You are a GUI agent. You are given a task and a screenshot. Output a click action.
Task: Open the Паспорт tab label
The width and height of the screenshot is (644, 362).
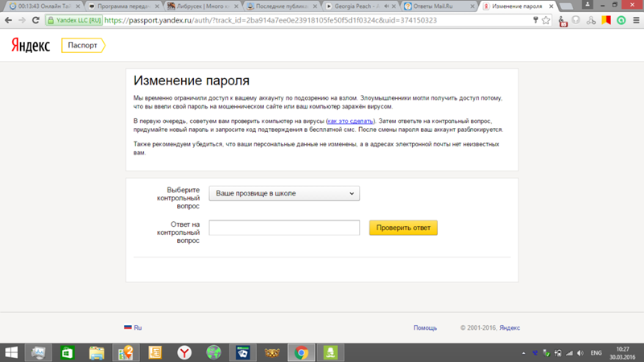point(82,46)
